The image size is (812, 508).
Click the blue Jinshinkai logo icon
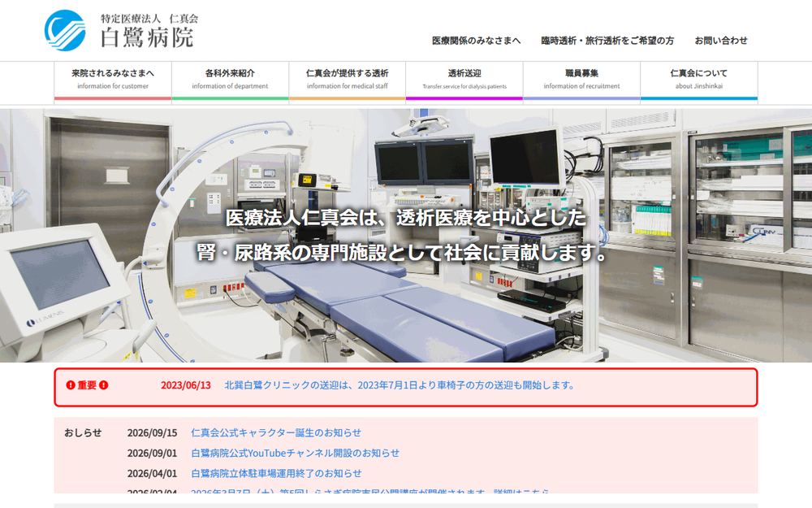pos(65,30)
